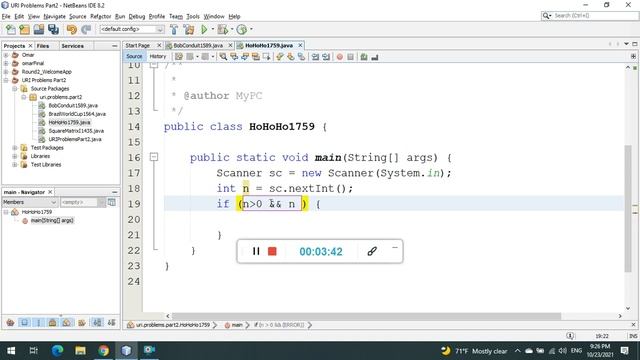Click the editor vertical scrollbar
Screen dimensions: 640x360
click(x=628, y=208)
